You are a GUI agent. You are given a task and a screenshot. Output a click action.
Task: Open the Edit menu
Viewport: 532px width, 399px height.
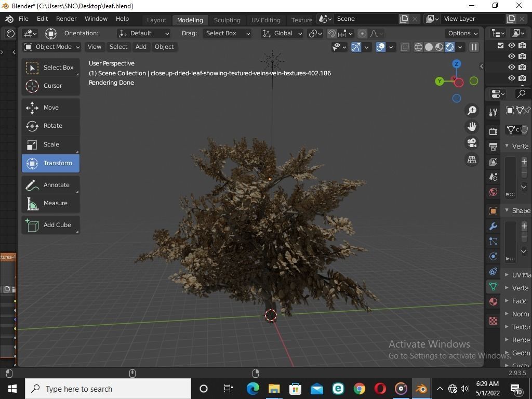(x=43, y=19)
